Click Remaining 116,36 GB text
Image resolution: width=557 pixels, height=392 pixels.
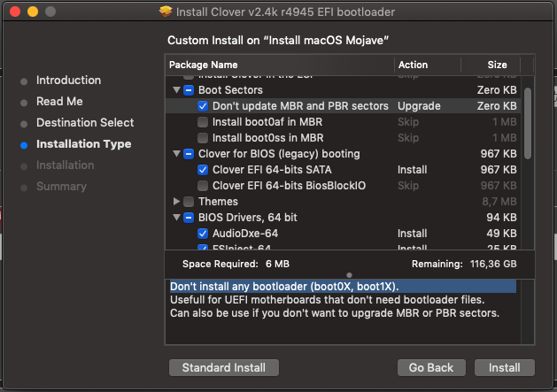pyautogui.click(x=464, y=265)
